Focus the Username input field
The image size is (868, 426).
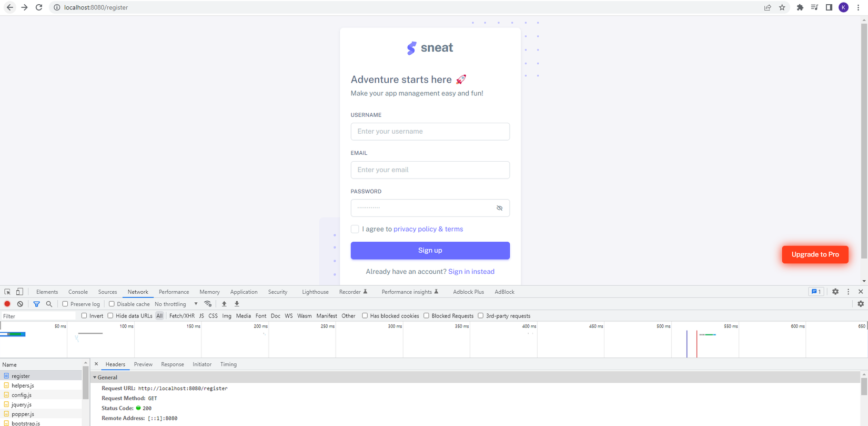pyautogui.click(x=430, y=132)
